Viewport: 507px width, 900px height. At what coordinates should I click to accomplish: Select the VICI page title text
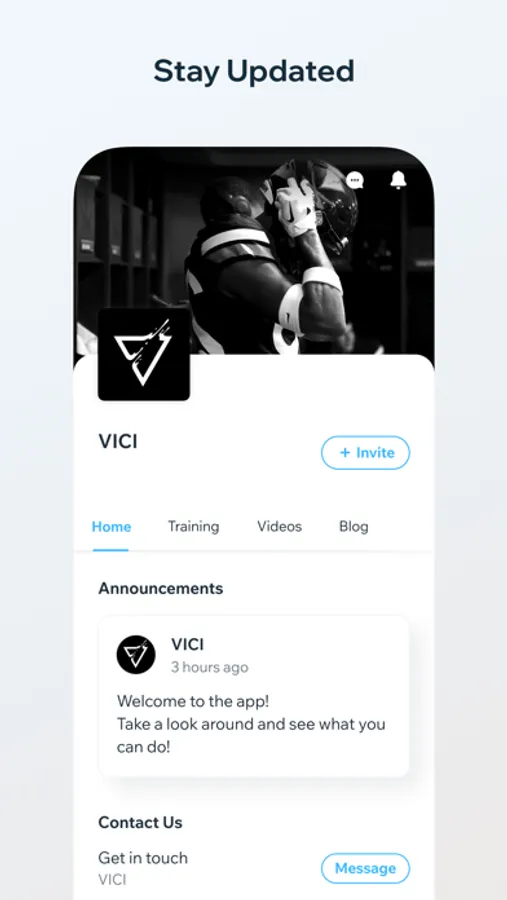[118, 441]
